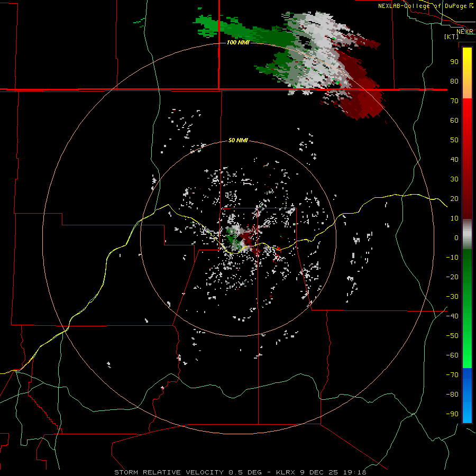Click the -70 label on the velocity scale
The image size is (476, 476).
(x=452, y=375)
